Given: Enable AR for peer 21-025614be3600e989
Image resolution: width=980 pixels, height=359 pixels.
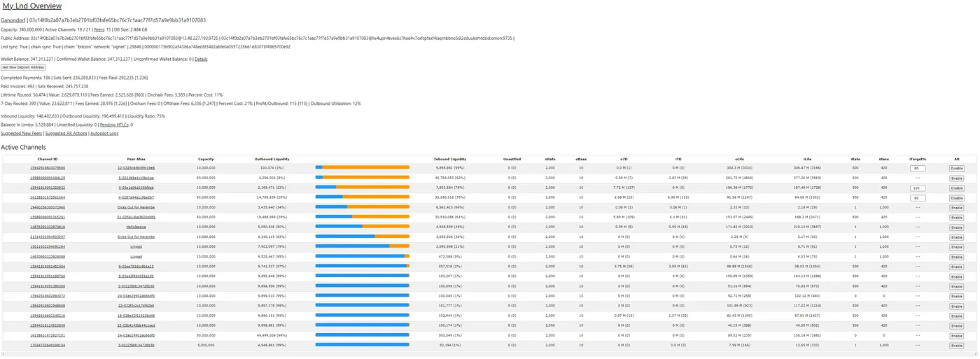Looking at the screenshot, I should click(x=957, y=218).
